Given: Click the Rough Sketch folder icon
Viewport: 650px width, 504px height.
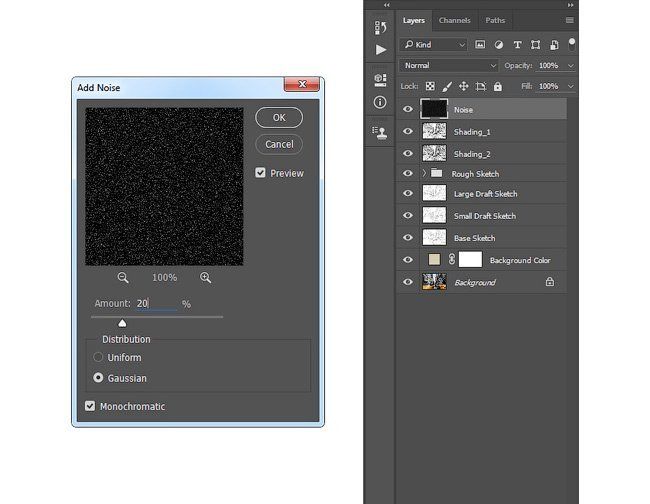Looking at the screenshot, I should (x=436, y=173).
